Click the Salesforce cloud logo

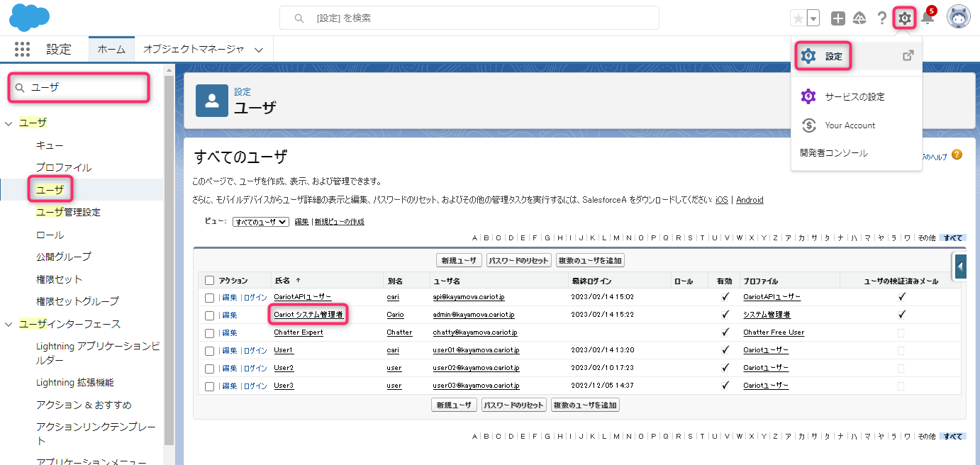click(x=30, y=17)
